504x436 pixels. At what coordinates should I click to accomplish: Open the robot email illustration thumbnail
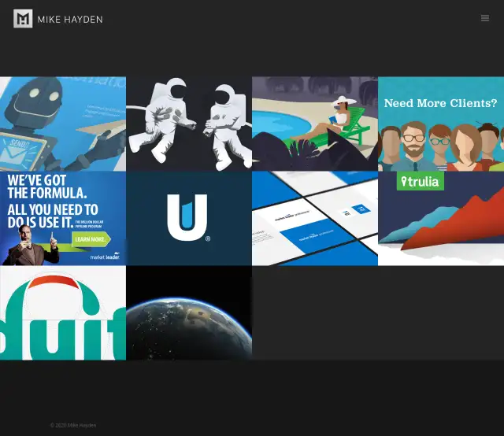pyautogui.click(x=63, y=124)
